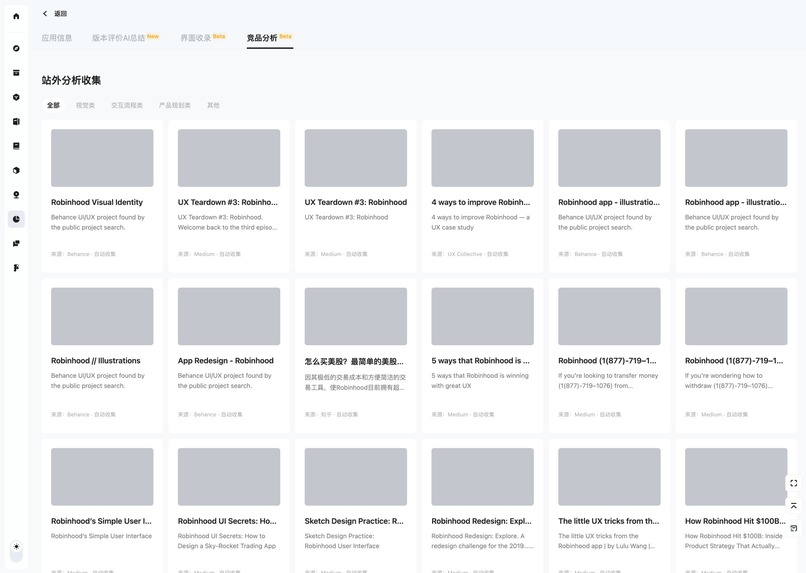
Task: Click 'The little UX tricks ... by Lulu Wang' description
Action: tap(607, 541)
